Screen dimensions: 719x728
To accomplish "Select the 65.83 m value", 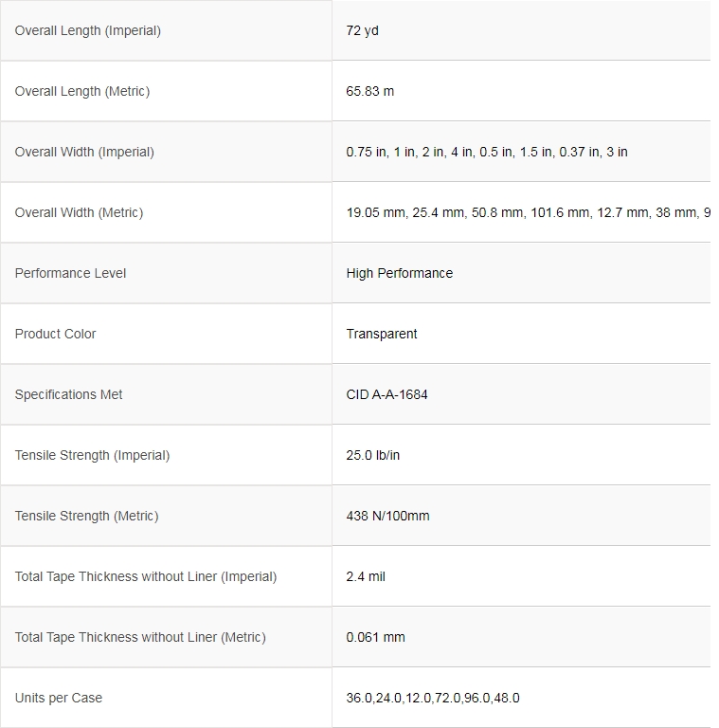I will pos(370,91).
